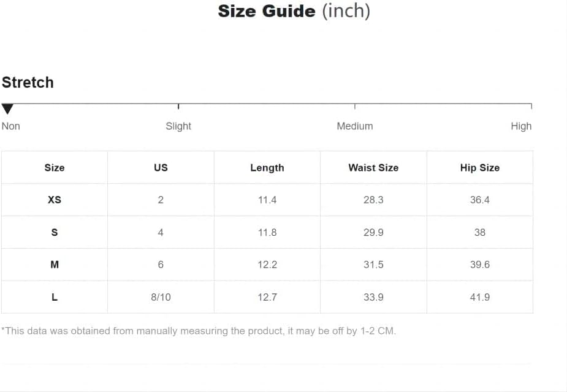Click the S size row label
567x392 pixels.
point(55,232)
